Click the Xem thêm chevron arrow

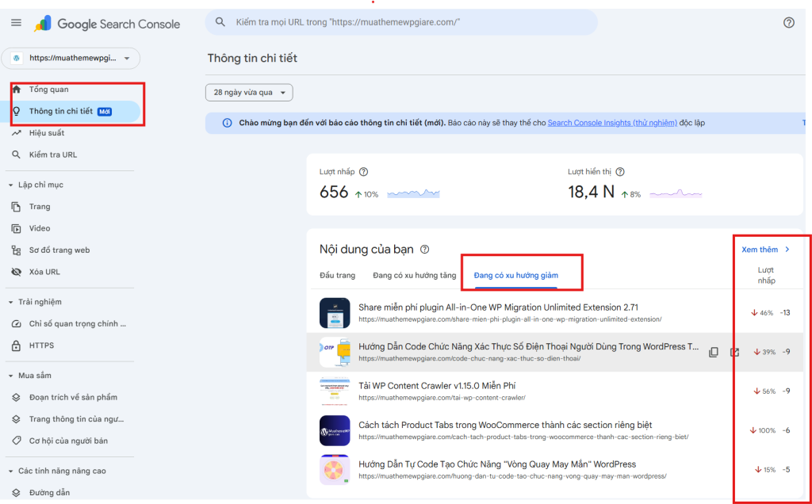[787, 250]
